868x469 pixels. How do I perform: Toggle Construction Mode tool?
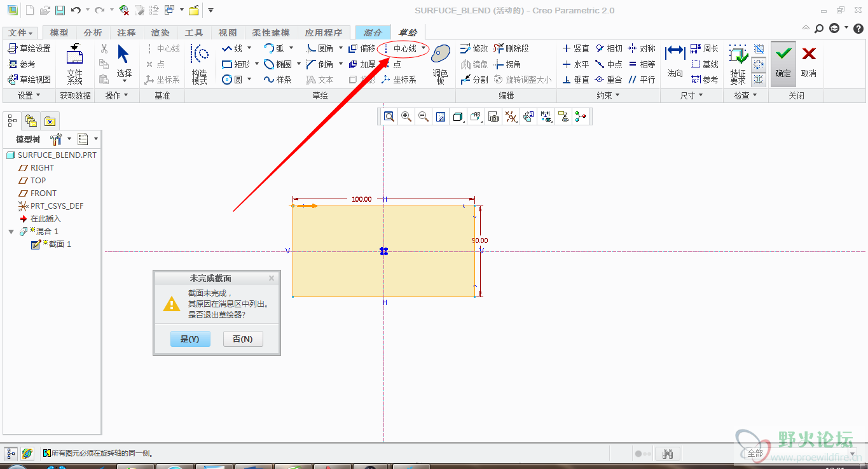200,64
